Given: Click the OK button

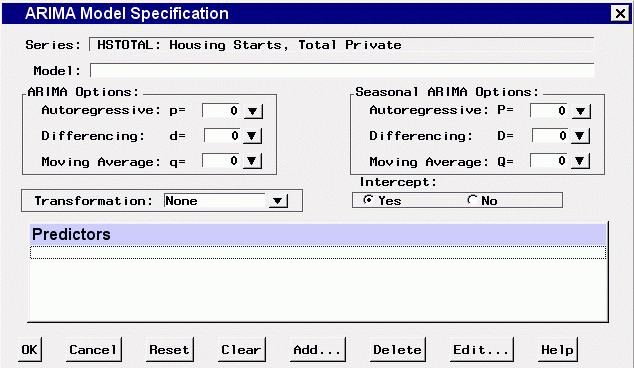Looking at the screenshot, I should (30, 350).
